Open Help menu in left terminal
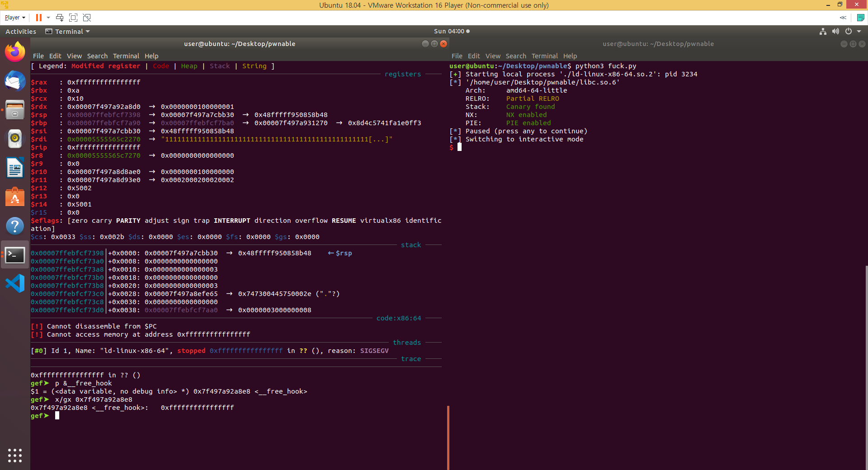The image size is (868, 470). 151,56
